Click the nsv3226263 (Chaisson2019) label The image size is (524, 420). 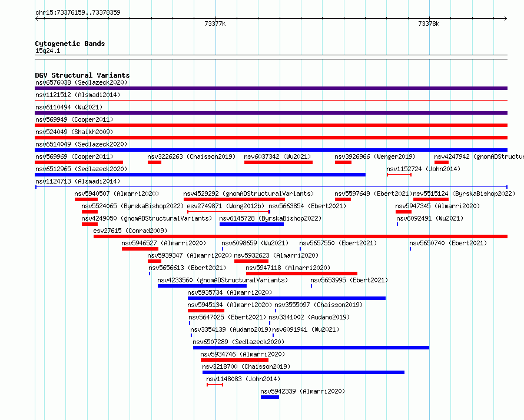[191, 156]
